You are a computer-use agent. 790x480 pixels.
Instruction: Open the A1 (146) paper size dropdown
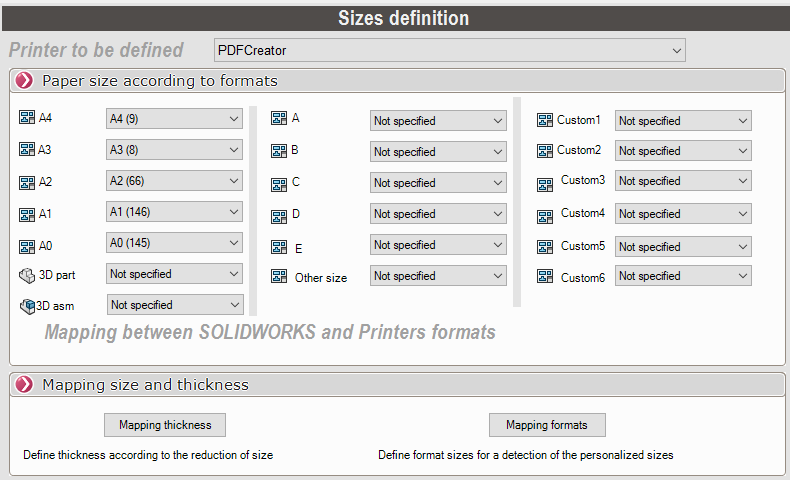point(174,212)
